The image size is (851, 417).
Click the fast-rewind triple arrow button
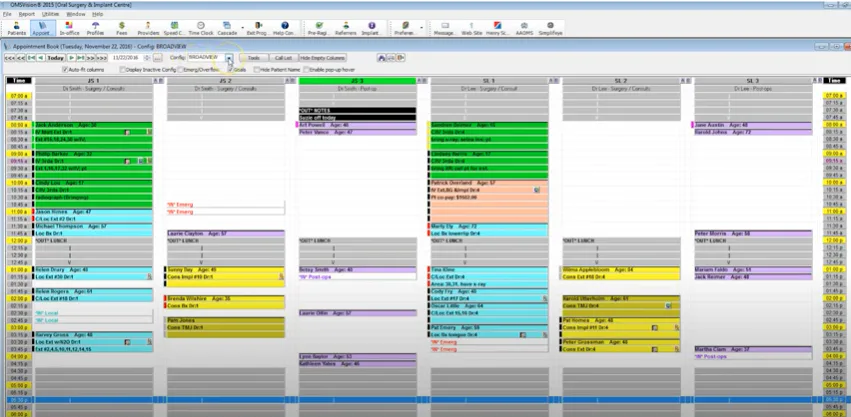tap(10, 58)
